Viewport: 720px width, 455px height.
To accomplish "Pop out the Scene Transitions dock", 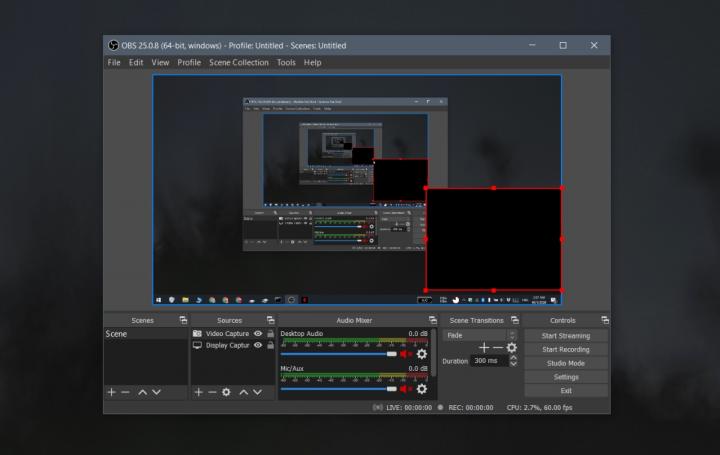I will click(x=515, y=320).
